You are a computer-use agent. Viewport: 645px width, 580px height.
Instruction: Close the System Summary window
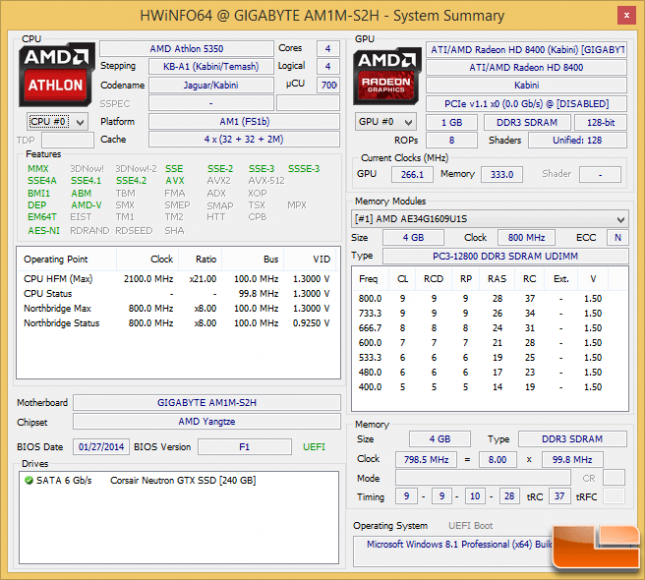click(626, 16)
